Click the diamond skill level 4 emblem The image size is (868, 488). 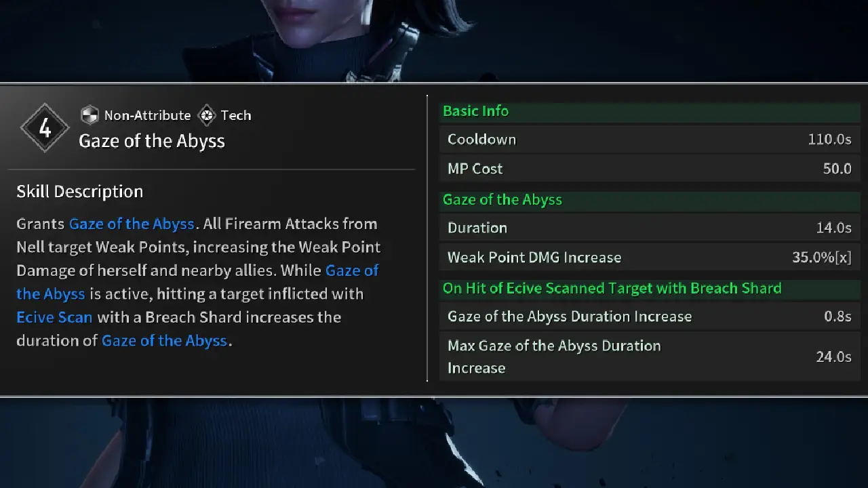click(45, 127)
